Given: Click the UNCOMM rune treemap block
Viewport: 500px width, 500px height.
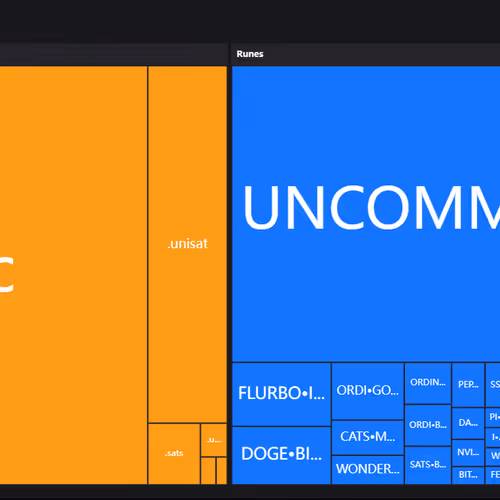Looking at the screenshot, I should coord(366,214).
